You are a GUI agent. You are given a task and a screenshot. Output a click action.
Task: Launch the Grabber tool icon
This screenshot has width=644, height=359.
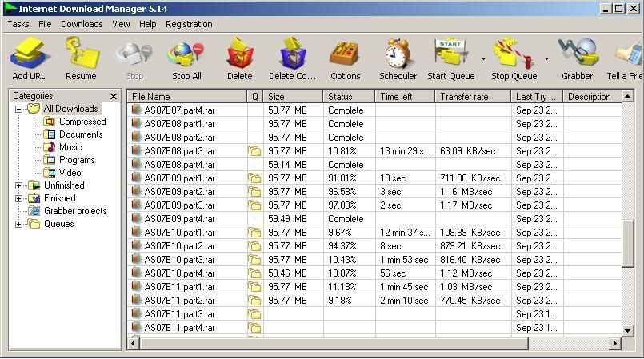tap(577, 55)
